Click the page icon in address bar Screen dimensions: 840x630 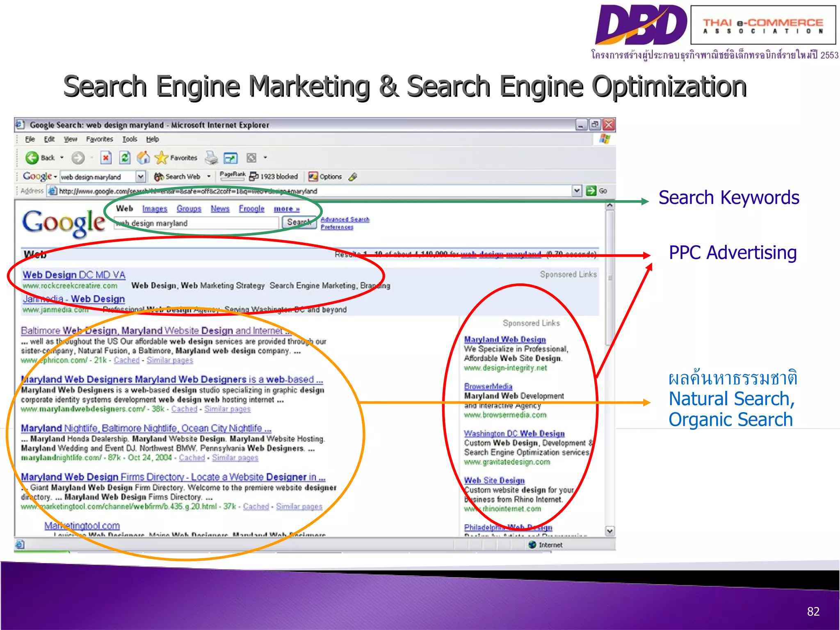tap(52, 191)
